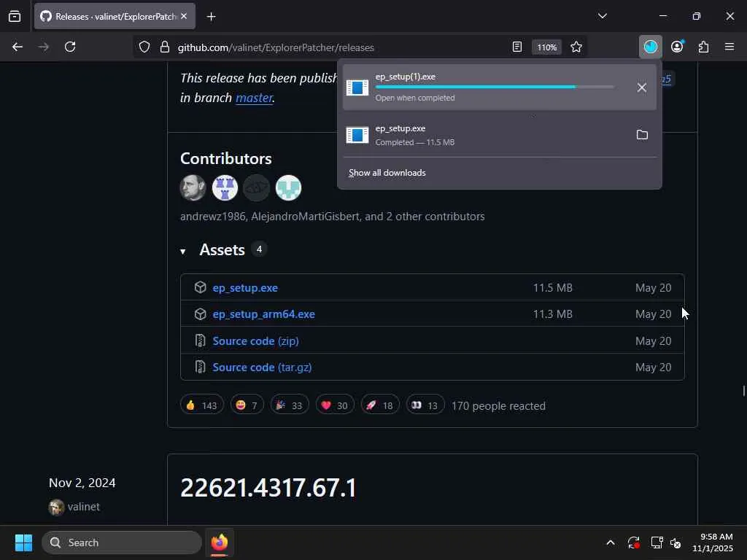The height and width of the screenshot is (560, 747).
Task: Reload the current page
Action: coord(70,47)
